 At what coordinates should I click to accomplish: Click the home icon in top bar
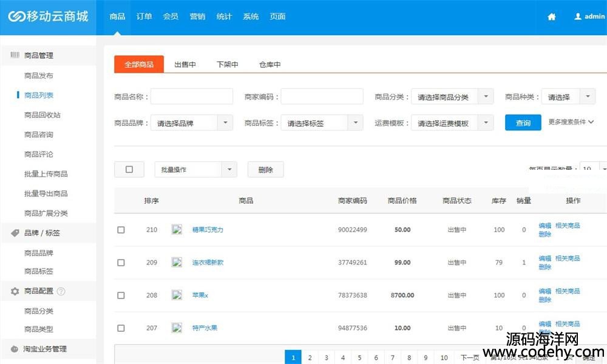tap(551, 17)
